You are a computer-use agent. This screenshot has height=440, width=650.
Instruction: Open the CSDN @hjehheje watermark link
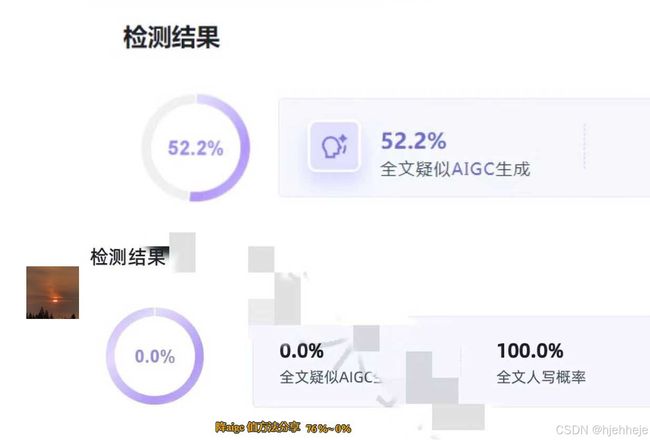pos(602,430)
